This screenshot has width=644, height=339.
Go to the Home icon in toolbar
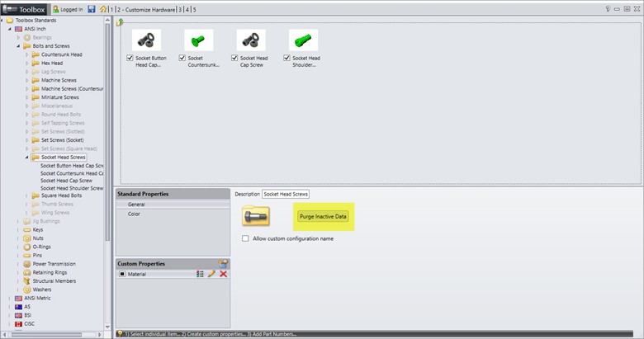coord(102,9)
